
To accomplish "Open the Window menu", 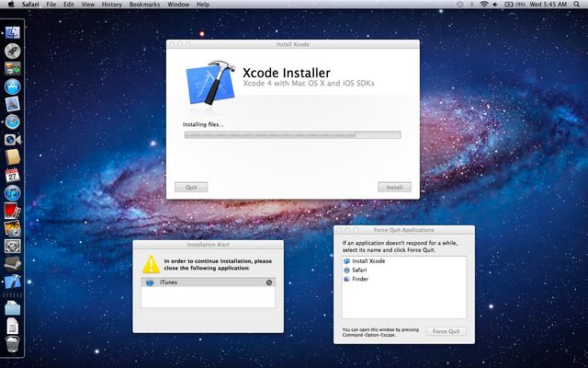I will point(178,5).
